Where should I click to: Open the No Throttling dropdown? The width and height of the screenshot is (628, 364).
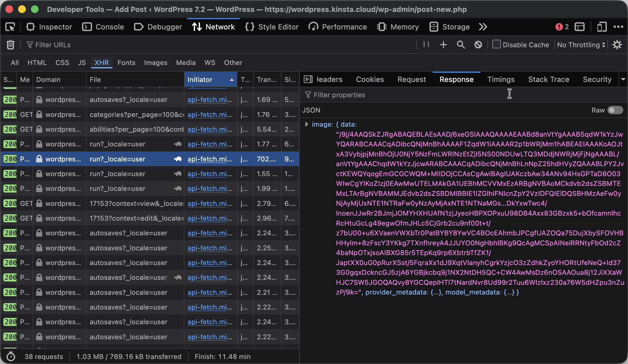click(x=581, y=45)
